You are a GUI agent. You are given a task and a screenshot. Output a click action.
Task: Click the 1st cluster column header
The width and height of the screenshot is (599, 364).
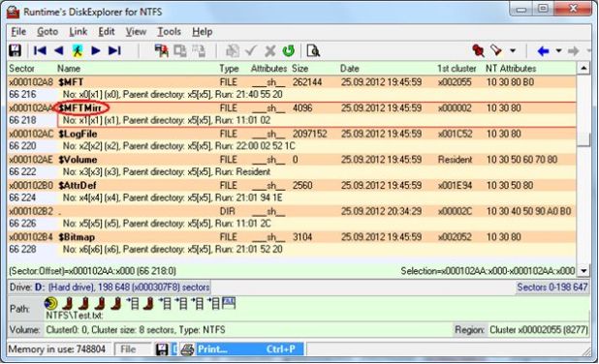(457, 69)
